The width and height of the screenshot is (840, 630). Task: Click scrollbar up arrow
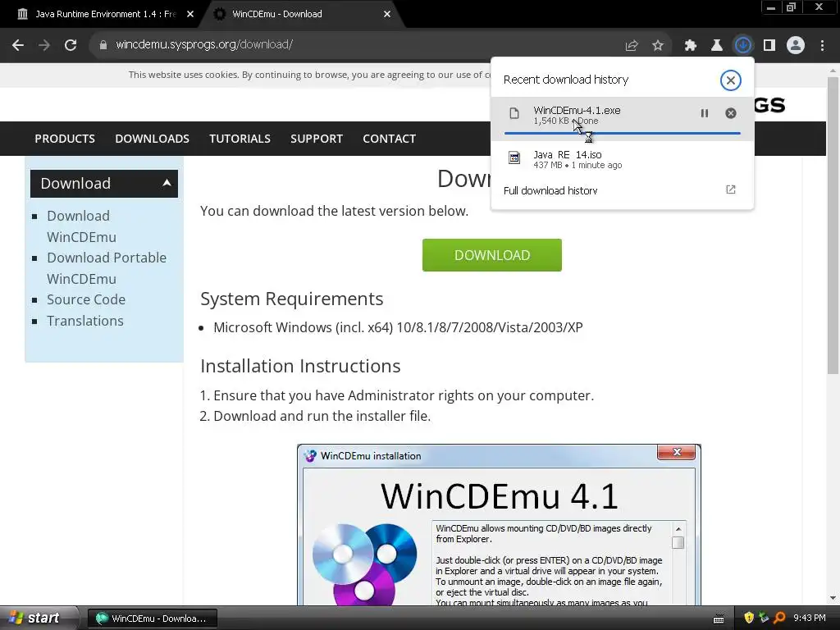pyautogui.click(x=833, y=70)
